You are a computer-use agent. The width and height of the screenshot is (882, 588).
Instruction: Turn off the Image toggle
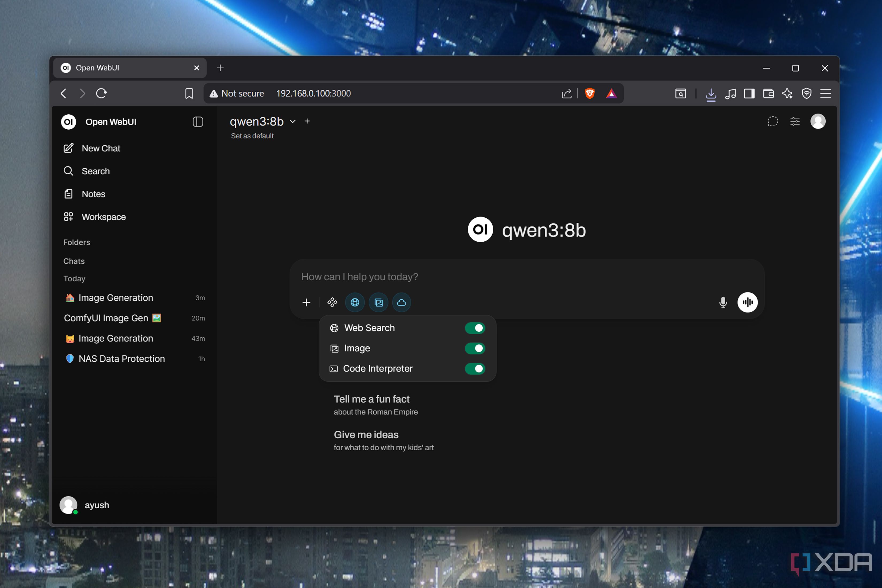pos(475,348)
